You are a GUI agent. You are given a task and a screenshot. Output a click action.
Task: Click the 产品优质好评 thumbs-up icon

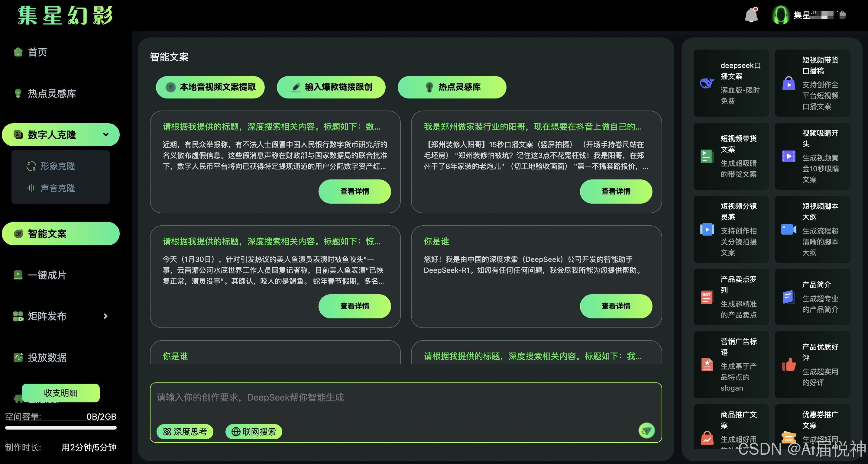[789, 364]
